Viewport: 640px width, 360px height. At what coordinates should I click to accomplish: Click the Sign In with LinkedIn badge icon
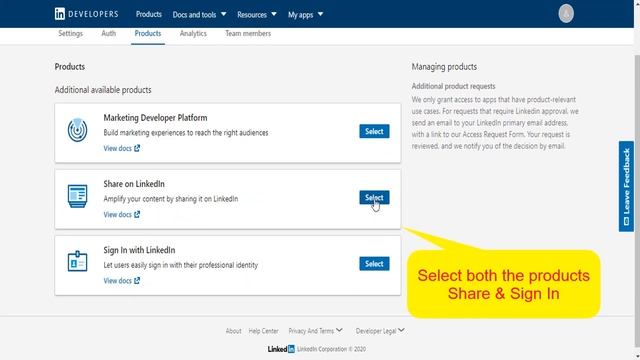click(77, 261)
